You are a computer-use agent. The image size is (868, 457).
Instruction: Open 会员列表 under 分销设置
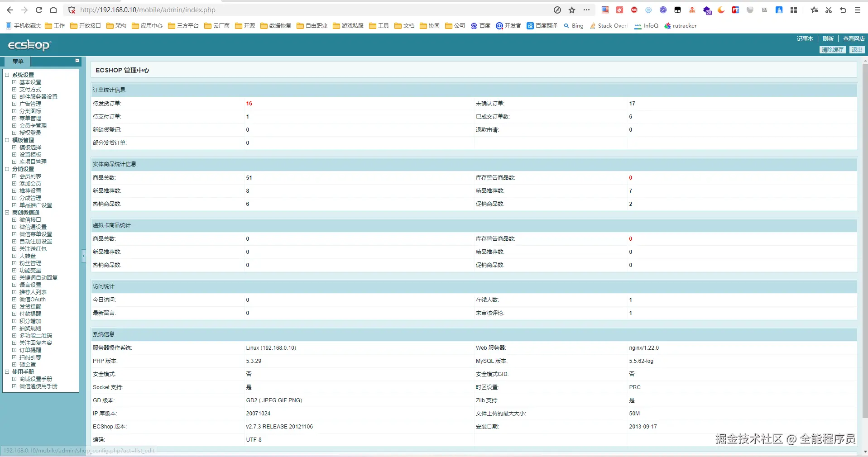[x=30, y=176]
